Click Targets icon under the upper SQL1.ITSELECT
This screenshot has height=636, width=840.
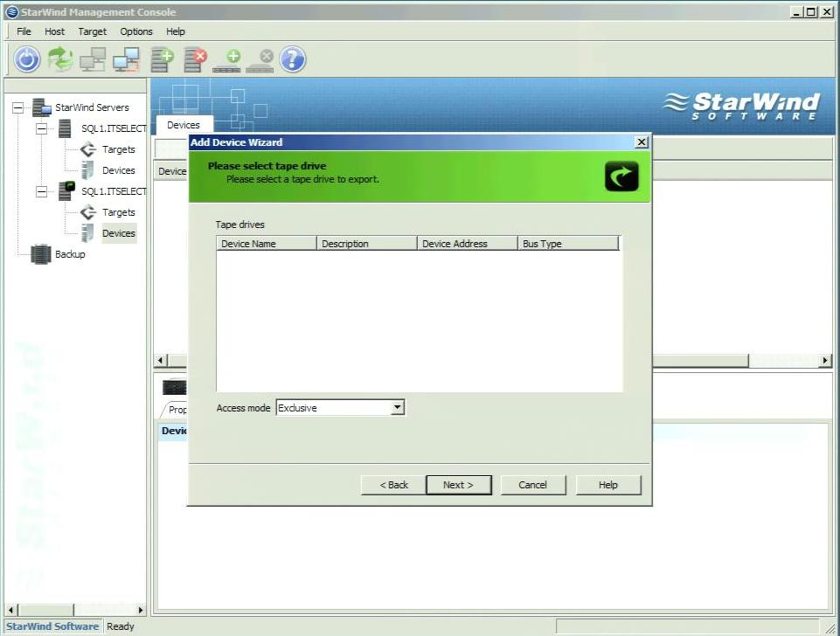[x=88, y=149]
